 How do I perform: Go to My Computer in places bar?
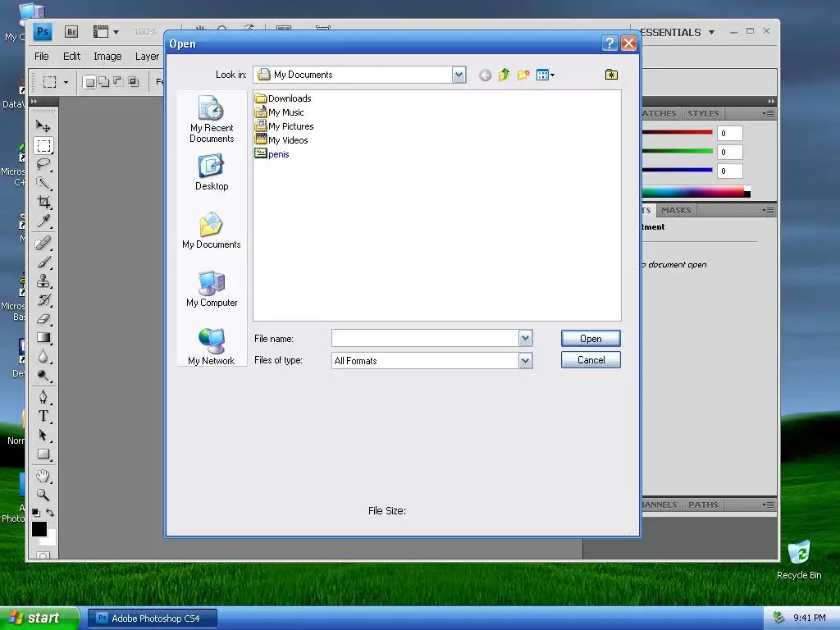tap(212, 289)
